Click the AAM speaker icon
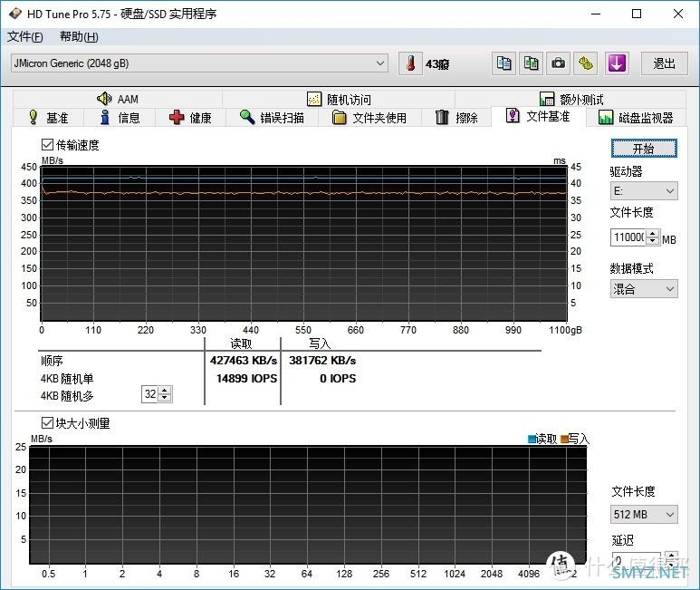The image size is (700, 590). click(x=104, y=98)
